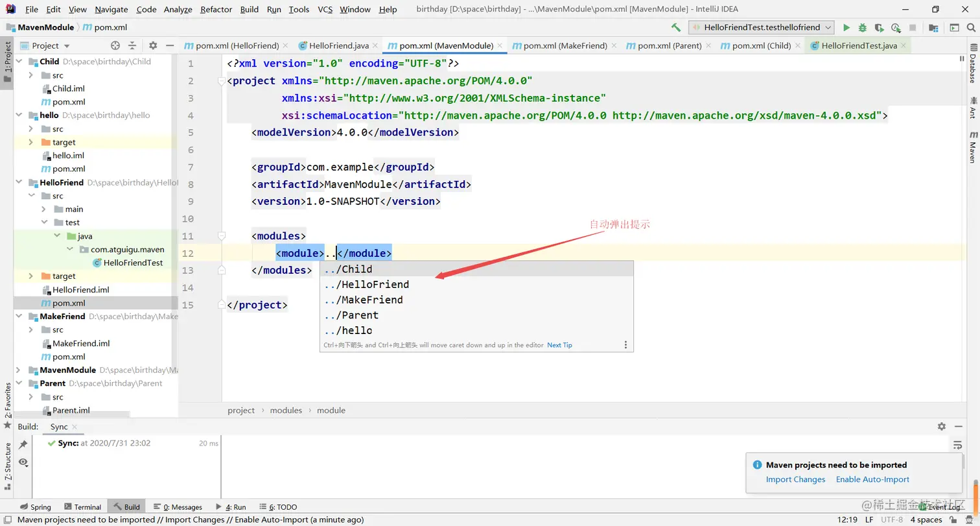Open the File menu
This screenshot has width=980, height=526.
pyautogui.click(x=32, y=10)
